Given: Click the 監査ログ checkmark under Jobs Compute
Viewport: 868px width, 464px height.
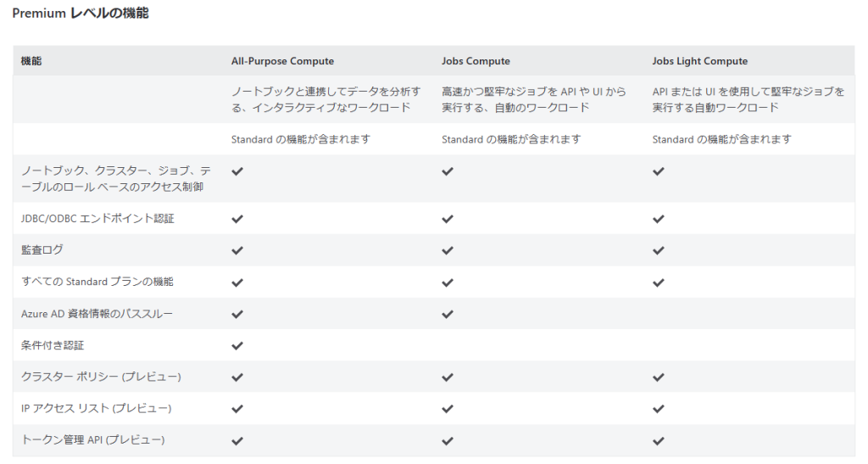Looking at the screenshot, I should point(448,250).
